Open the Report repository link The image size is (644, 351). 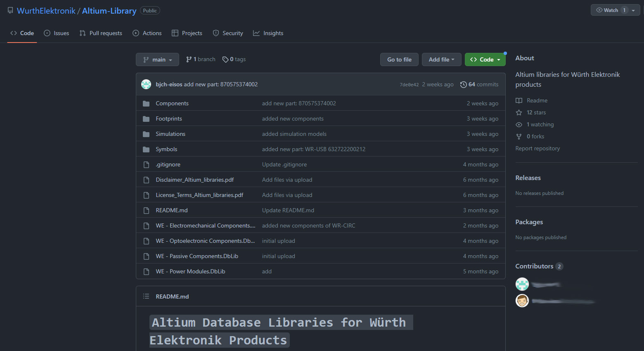tap(537, 149)
